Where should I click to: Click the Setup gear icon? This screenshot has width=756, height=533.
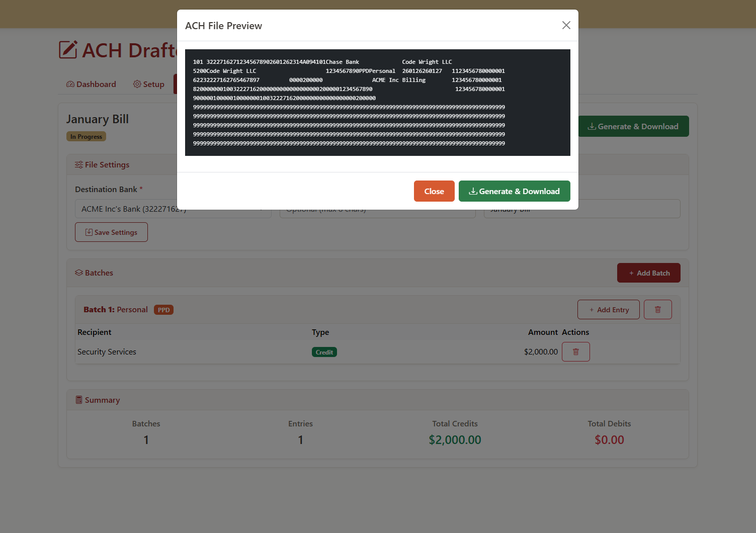tap(137, 84)
